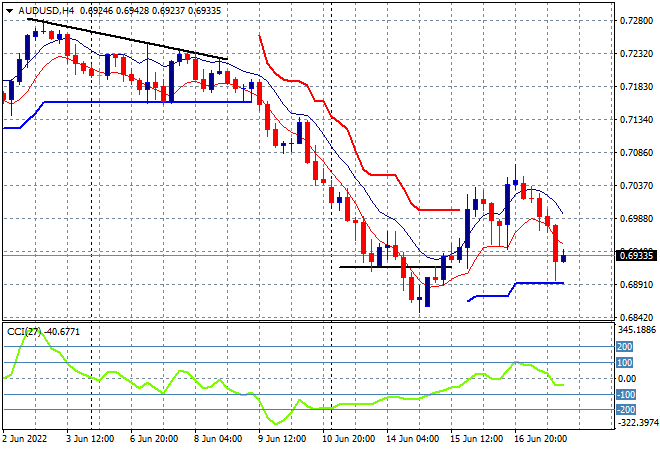Click the 0.70860 price axis label

click(636, 152)
